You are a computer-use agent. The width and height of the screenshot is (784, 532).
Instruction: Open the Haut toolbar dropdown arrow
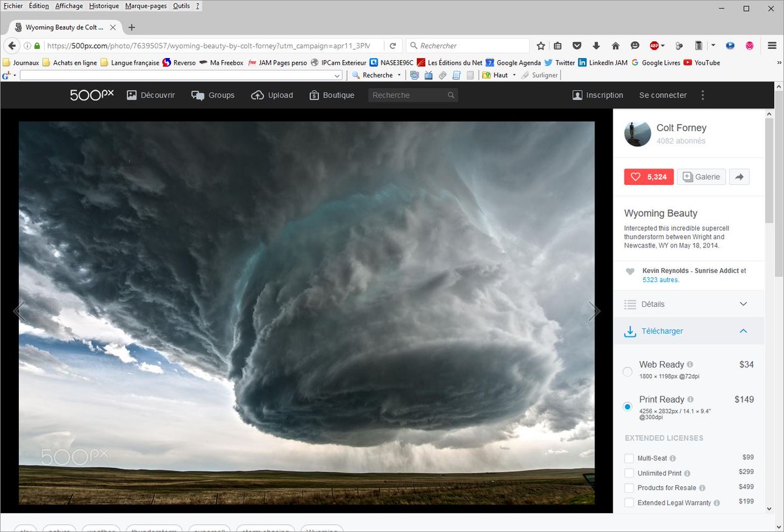coord(514,76)
